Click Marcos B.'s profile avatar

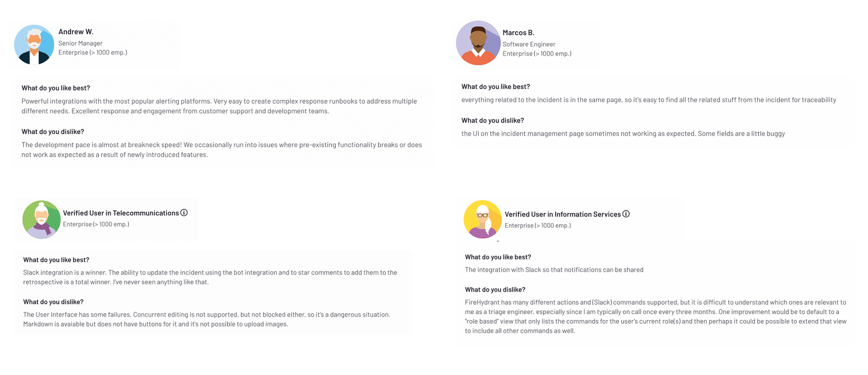[478, 43]
